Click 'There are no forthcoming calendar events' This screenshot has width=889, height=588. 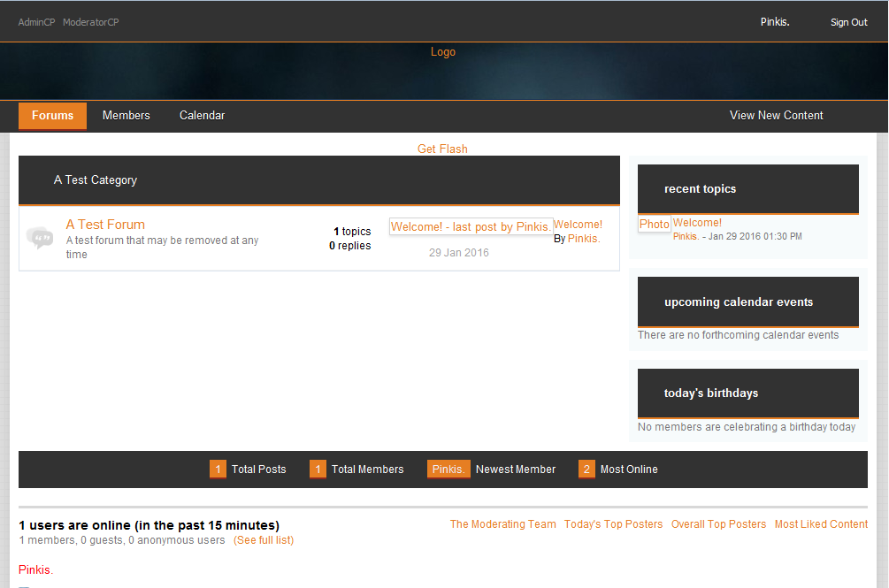click(x=739, y=335)
